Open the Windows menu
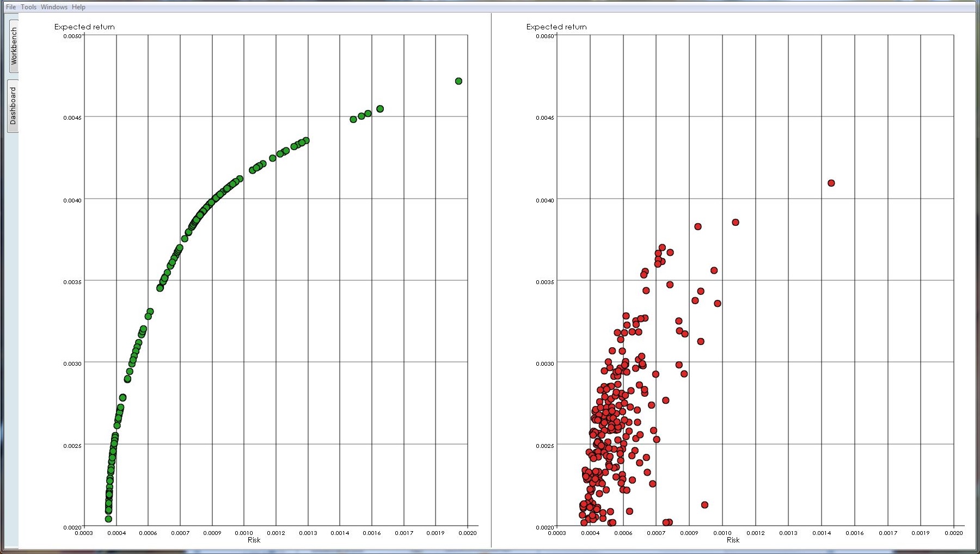The height and width of the screenshot is (554, 980). pyautogui.click(x=54, y=7)
